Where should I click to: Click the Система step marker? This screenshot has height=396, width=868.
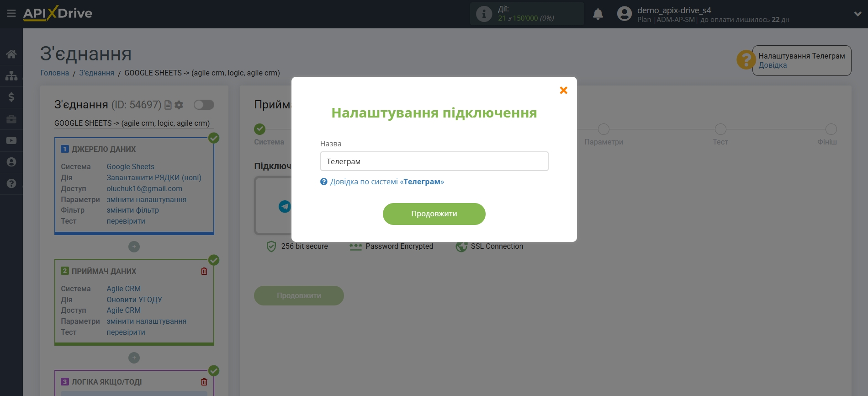(259, 129)
